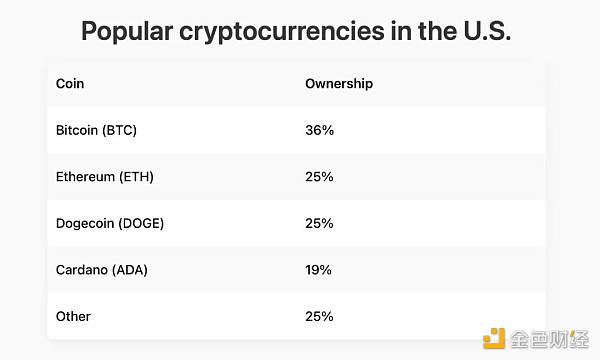Image resolution: width=600 pixels, height=360 pixels.
Task: Click the BTC ticker abbreviation
Action: coord(119,130)
